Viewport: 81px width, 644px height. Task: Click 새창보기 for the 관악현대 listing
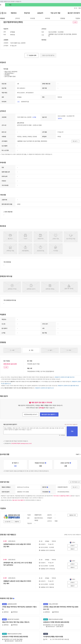(72, 568)
